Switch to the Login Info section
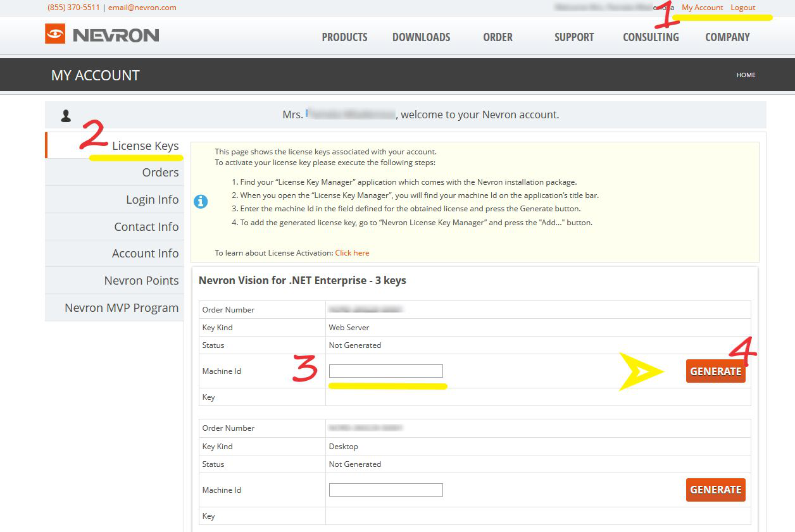Screen dimensions: 795x532 point(152,200)
